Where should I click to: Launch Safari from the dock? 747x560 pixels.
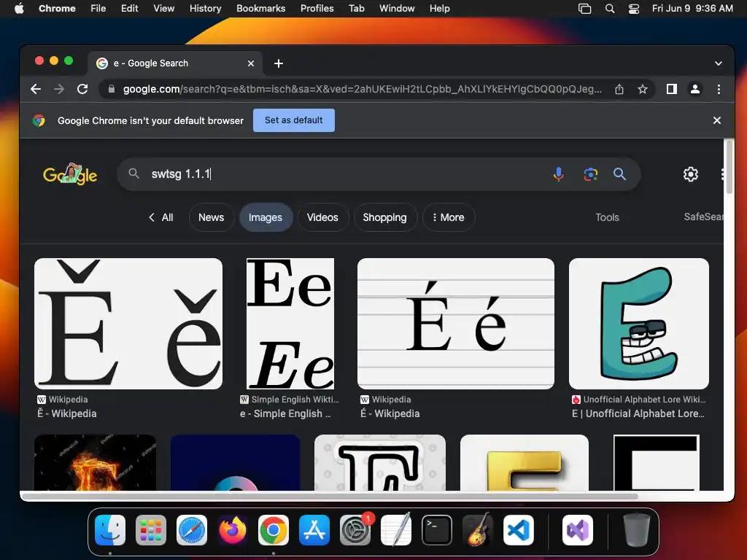[x=192, y=530]
